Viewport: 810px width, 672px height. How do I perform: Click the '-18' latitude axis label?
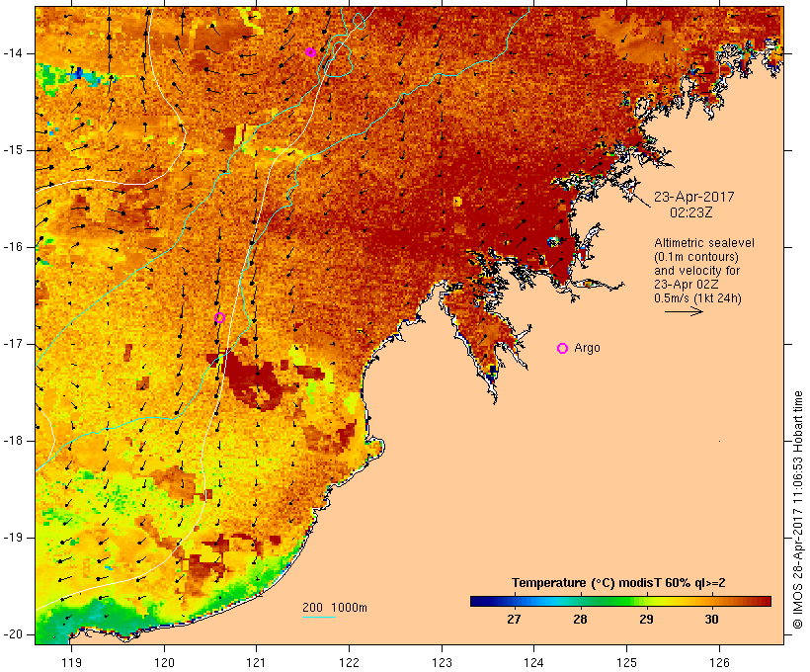12,441
